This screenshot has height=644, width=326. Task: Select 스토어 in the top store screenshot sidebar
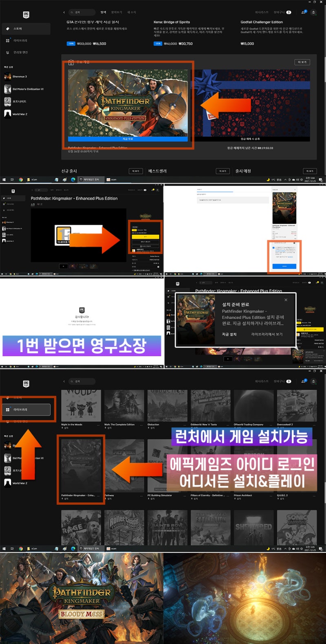[x=26, y=28]
